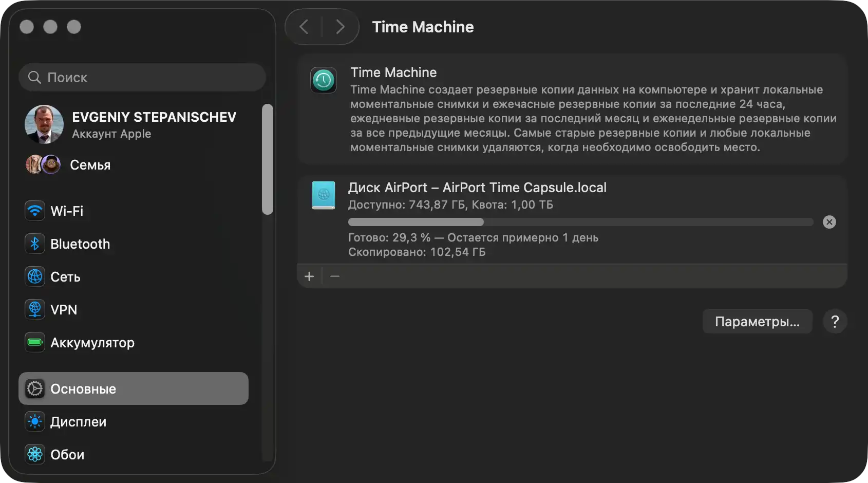Click Evgeniy Stepanischev profile photo
Viewport: 868px width, 483px height.
[44, 124]
